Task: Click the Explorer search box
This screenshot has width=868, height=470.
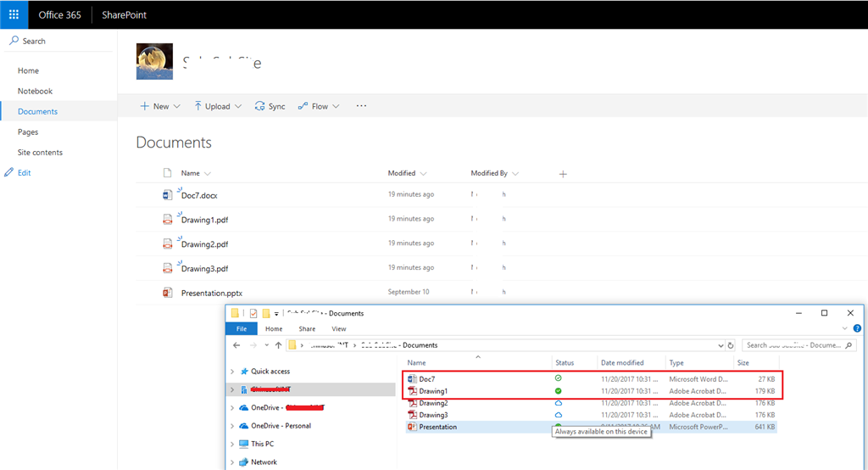Action: (x=798, y=345)
